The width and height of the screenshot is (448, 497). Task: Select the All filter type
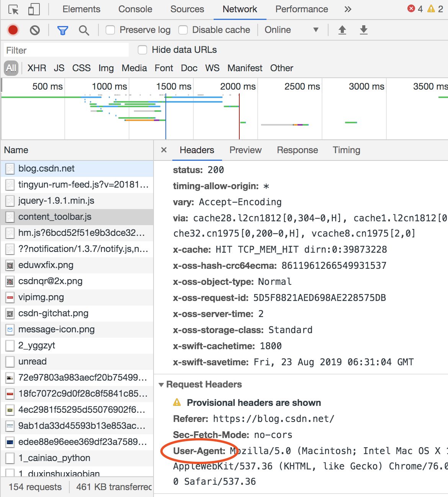(x=11, y=68)
